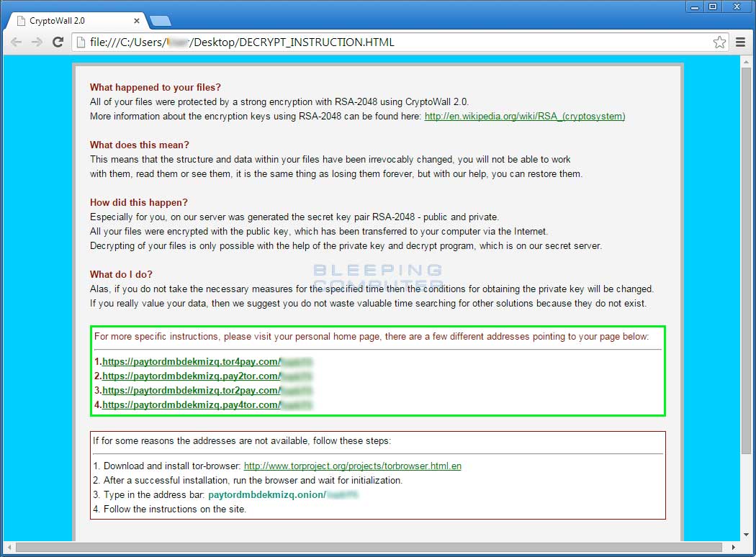The image size is (756, 557).
Task: Open the tor4pay.com address link
Action: coord(192,361)
